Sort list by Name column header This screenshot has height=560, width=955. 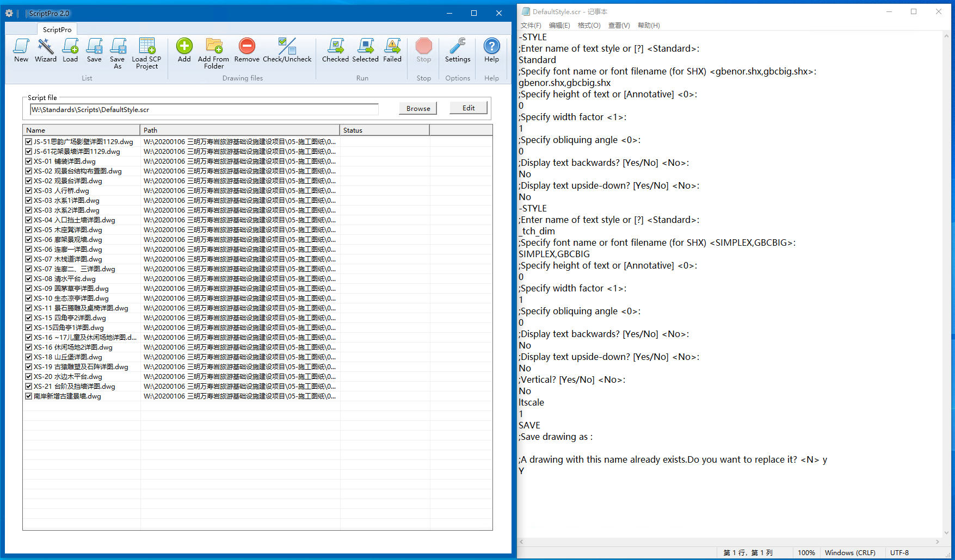[82, 130]
